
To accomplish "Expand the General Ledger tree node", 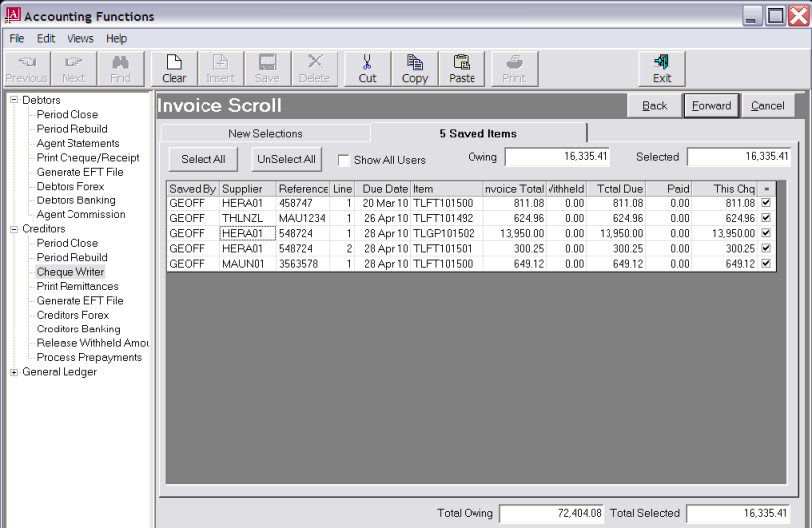I will pos(14,372).
